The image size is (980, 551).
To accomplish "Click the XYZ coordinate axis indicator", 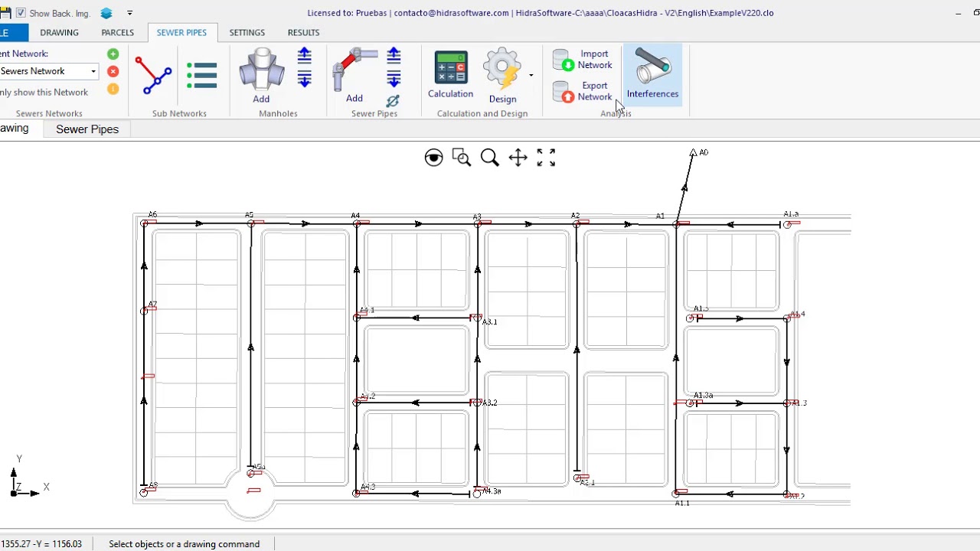I will 28,476.
